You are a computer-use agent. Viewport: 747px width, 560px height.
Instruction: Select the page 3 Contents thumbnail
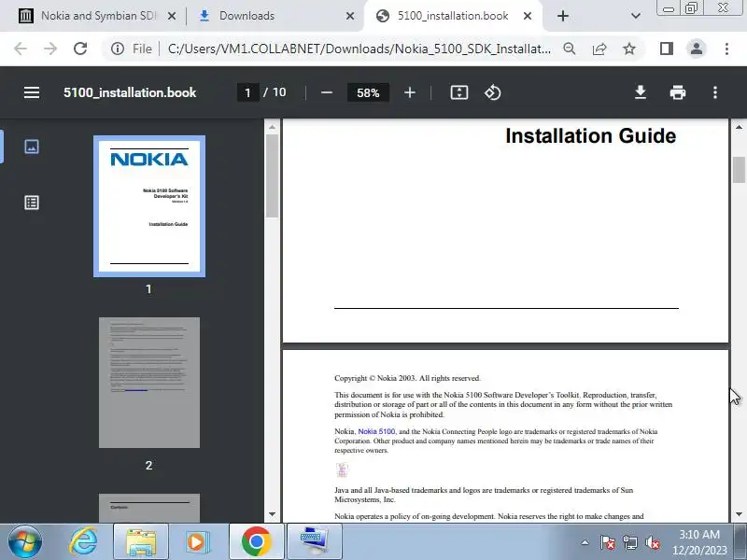pos(149,508)
